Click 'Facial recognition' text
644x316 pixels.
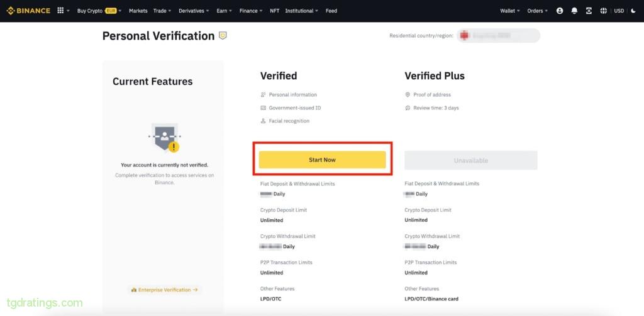[289, 121]
